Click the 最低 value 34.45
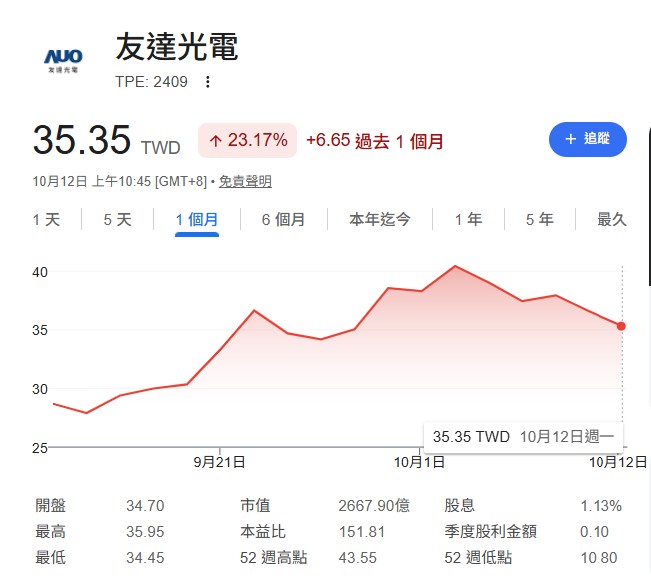 pos(145,558)
